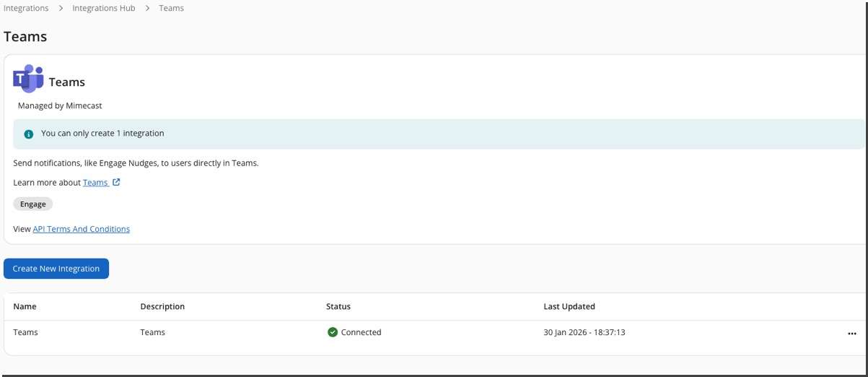The height and width of the screenshot is (377, 868).
Task: Go to Integrations breadcrumb
Action: point(26,8)
